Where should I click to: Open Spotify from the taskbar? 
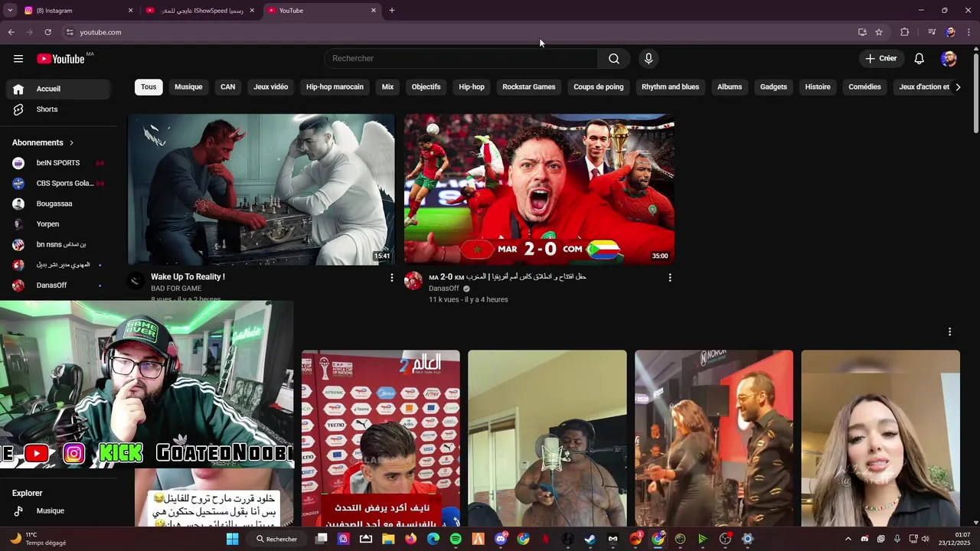point(456,540)
